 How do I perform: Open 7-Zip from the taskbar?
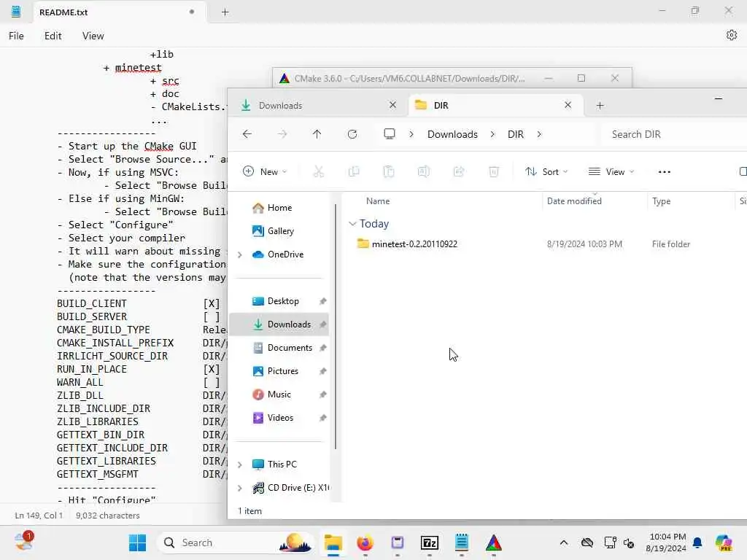[x=429, y=542]
